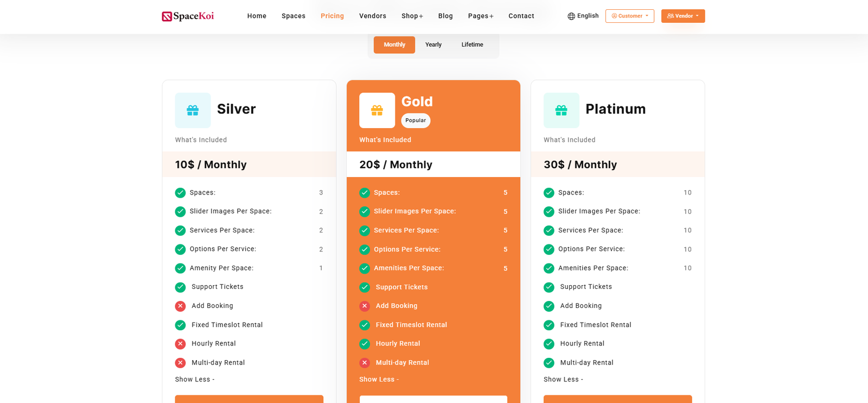Open the Vendor dropdown button

pyautogui.click(x=682, y=16)
